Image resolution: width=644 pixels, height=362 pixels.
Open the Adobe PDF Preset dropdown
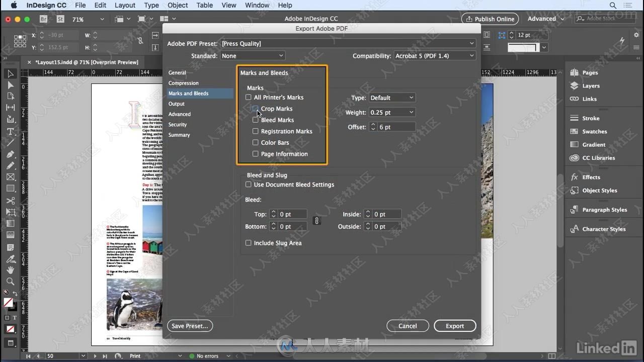tap(348, 43)
